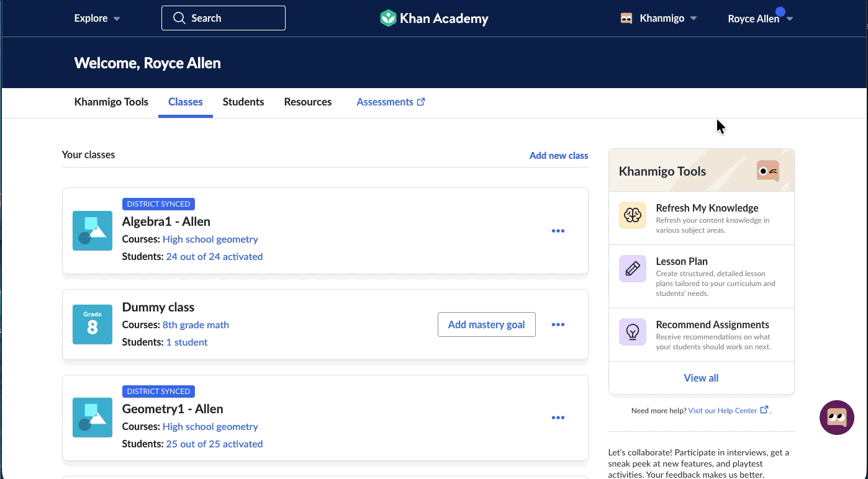Click the Add mastery goal button
Viewport: 868px width, 479px height.
[x=487, y=325]
